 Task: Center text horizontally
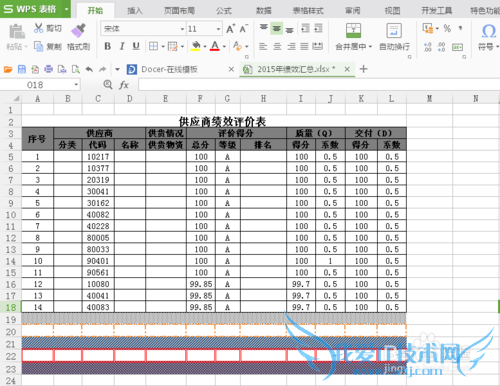pos(277,46)
